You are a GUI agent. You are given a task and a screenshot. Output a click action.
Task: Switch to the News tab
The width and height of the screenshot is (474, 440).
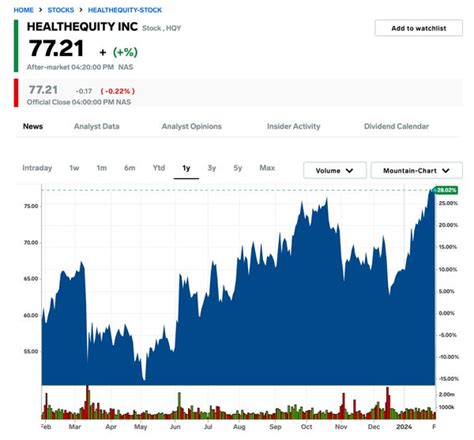tap(33, 126)
